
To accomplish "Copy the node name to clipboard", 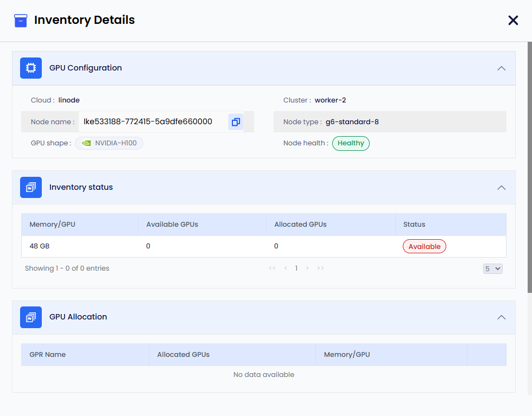I will click(x=236, y=122).
